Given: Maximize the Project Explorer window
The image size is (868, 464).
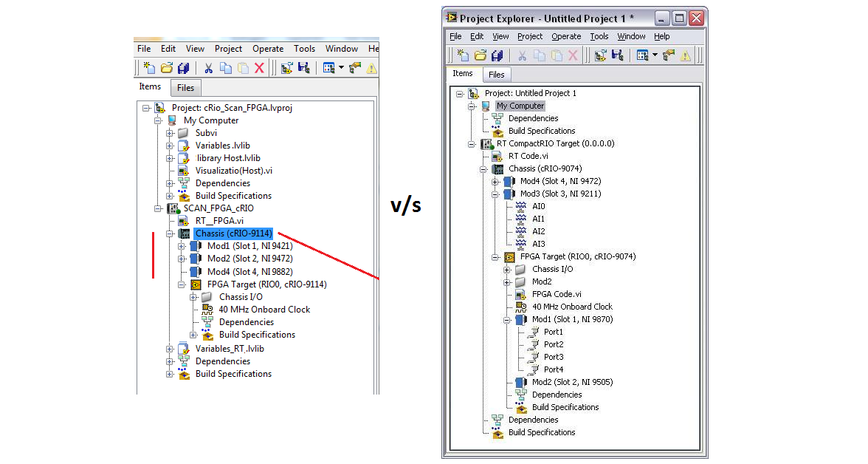Looking at the screenshot, I should tap(679, 18).
